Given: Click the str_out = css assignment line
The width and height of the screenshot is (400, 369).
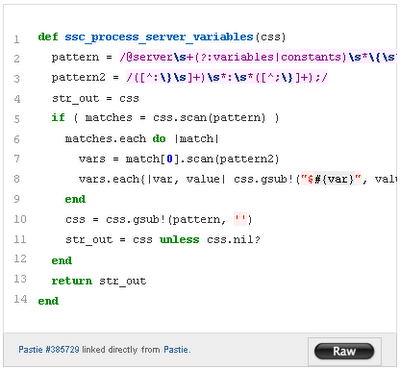Looking at the screenshot, I should point(95,98).
